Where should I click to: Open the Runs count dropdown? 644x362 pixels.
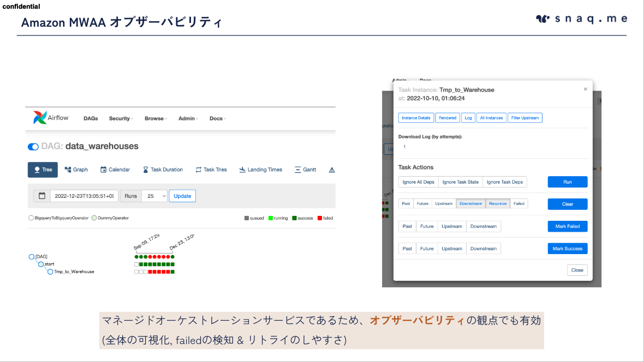click(x=154, y=196)
